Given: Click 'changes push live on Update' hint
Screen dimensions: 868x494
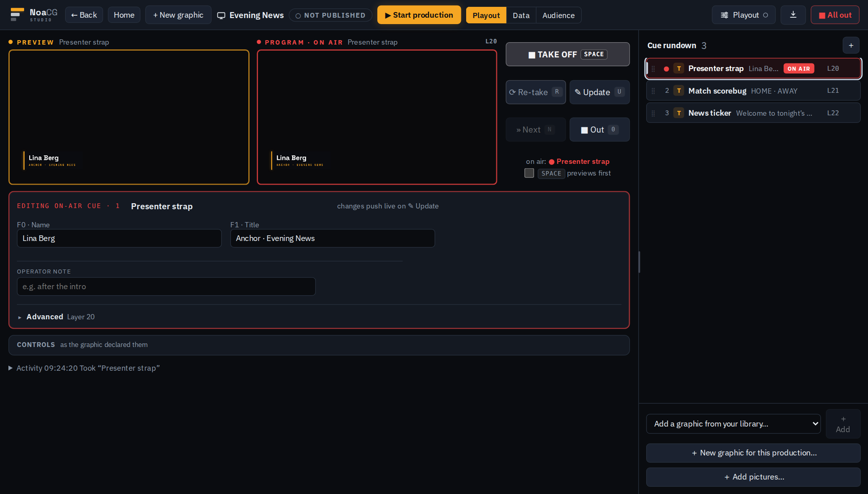Looking at the screenshot, I should 388,206.
